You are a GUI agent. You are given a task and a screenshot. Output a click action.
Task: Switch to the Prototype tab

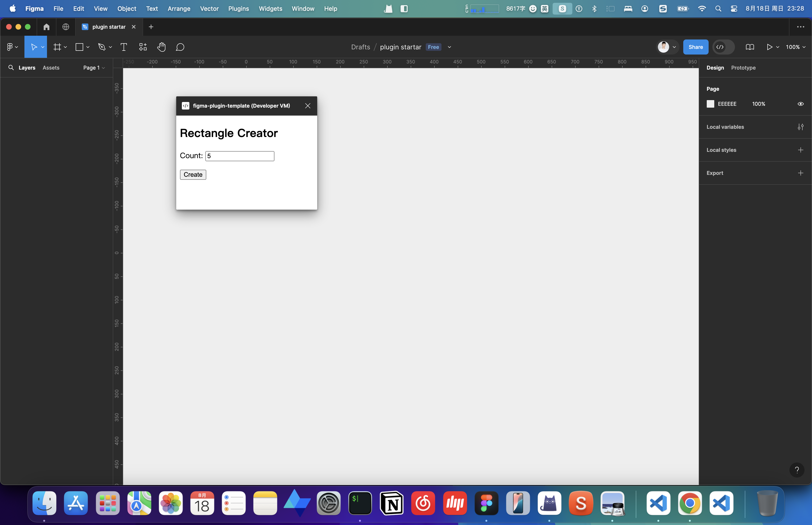point(743,67)
